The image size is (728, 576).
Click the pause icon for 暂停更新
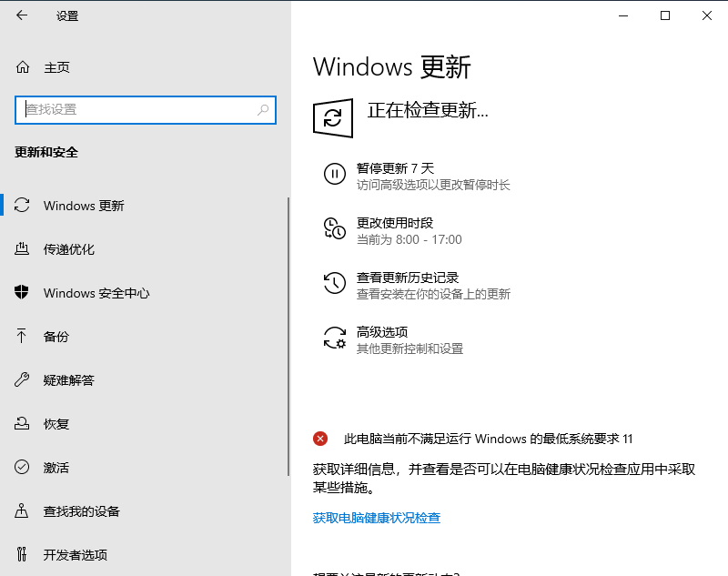pos(334,174)
